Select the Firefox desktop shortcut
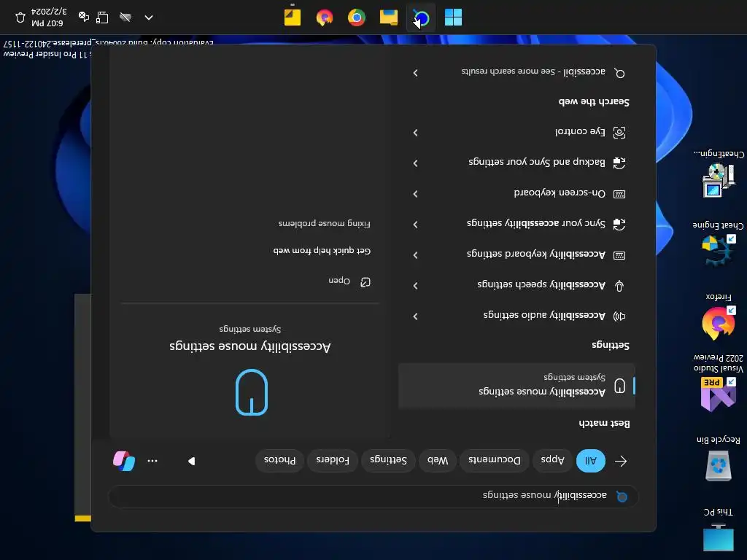The width and height of the screenshot is (747, 560). pos(719,316)
